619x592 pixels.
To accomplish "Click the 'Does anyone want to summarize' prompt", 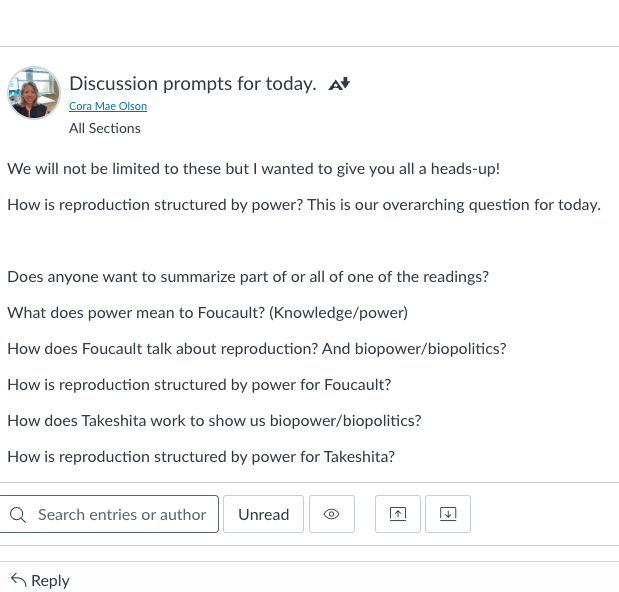I will coord(247,277).
